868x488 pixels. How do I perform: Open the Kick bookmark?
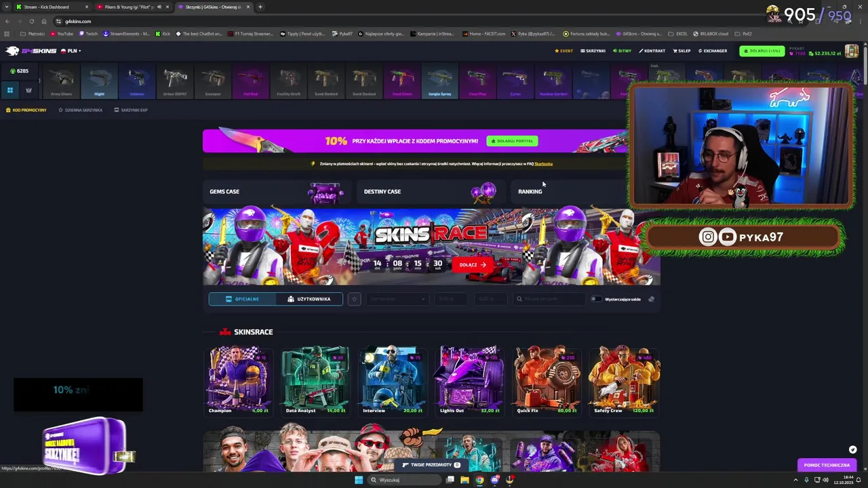[x=163, y=34]
